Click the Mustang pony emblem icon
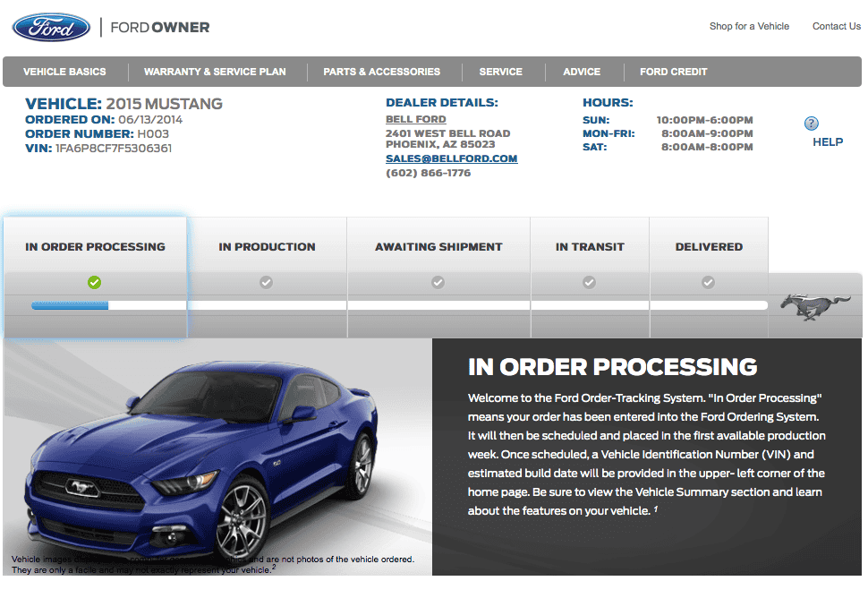868x598 pixels. (x=814, y=306)
